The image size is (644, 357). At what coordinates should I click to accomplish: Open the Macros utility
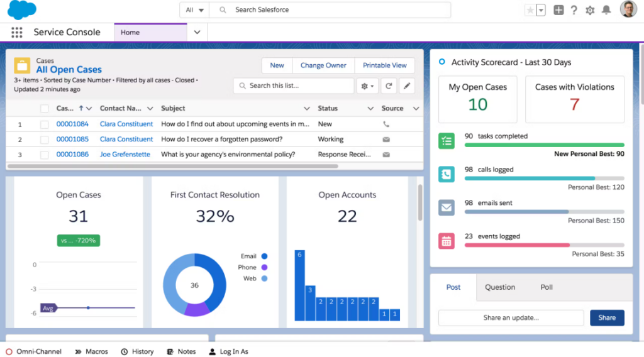point(92,352)
